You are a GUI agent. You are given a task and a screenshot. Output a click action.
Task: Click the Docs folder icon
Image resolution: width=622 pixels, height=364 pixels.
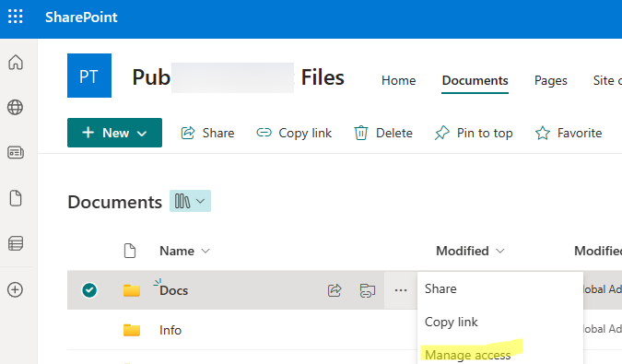132,290
